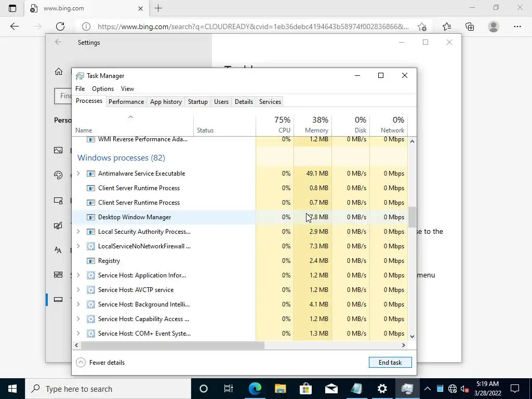Click the gear icon for Service Host: COM+ Event System
The image size is (532, 399).
90,334
